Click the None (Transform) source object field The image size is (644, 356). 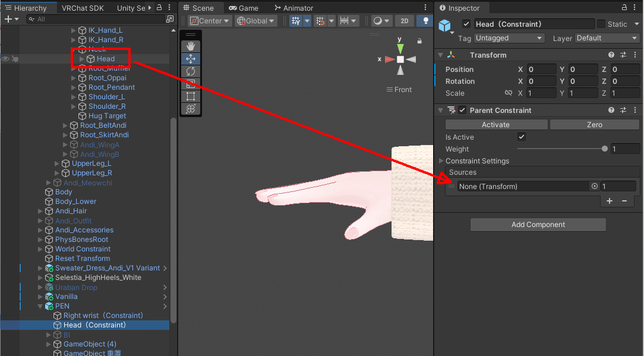tap(523, 185)
